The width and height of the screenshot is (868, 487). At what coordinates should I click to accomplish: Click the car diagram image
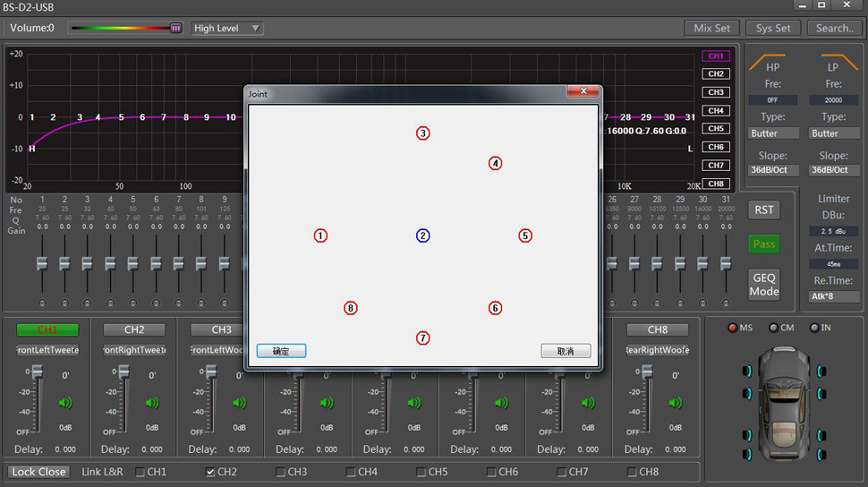click(783, 404)
